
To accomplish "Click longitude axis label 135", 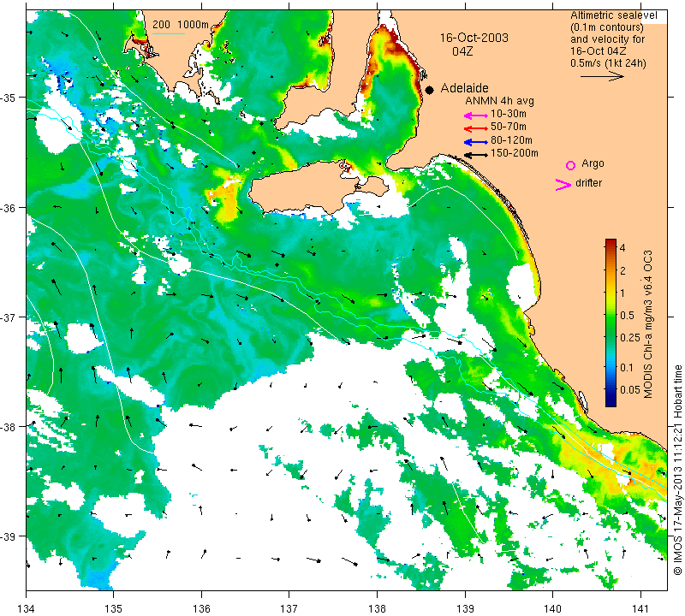I will (114, 608).
